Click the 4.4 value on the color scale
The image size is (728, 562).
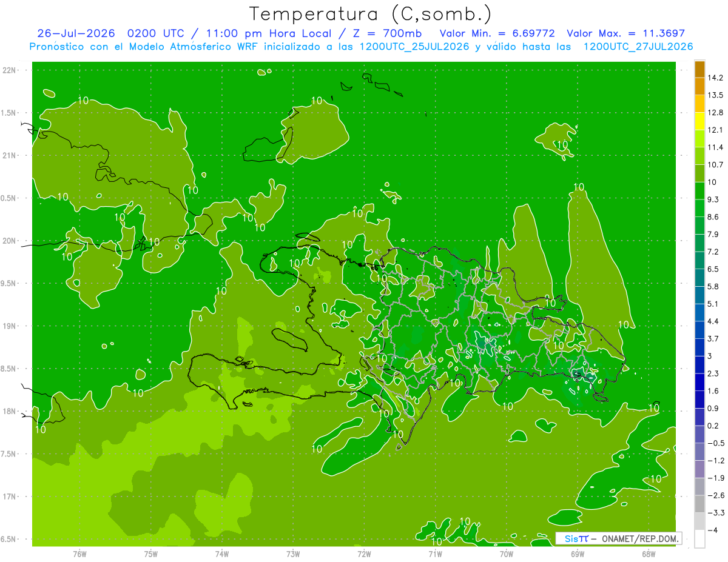click(713, 321)
